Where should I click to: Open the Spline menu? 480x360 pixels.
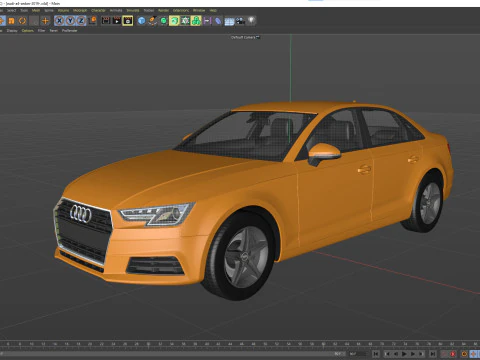[49, 10]
